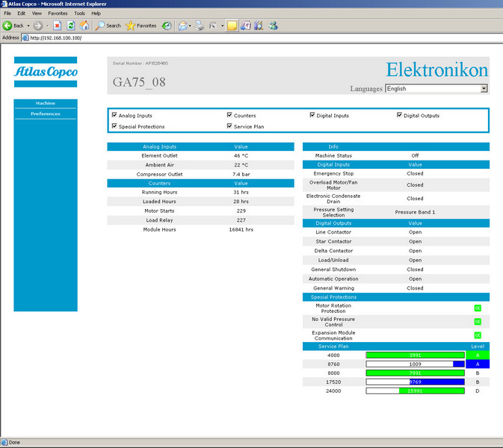
Task: Uncheck the Analog Inputs checkbox
Action: click(x=114, y=116)
